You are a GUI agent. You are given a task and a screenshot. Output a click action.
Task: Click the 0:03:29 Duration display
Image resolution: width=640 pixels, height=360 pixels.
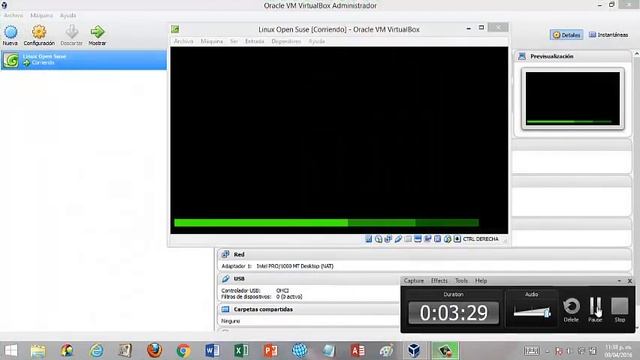[453, 313]
